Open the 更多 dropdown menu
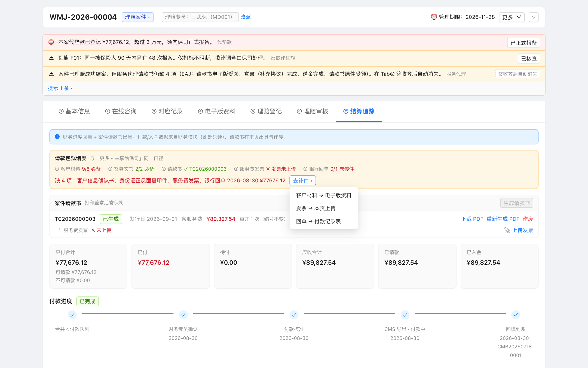 coord(512,17)
